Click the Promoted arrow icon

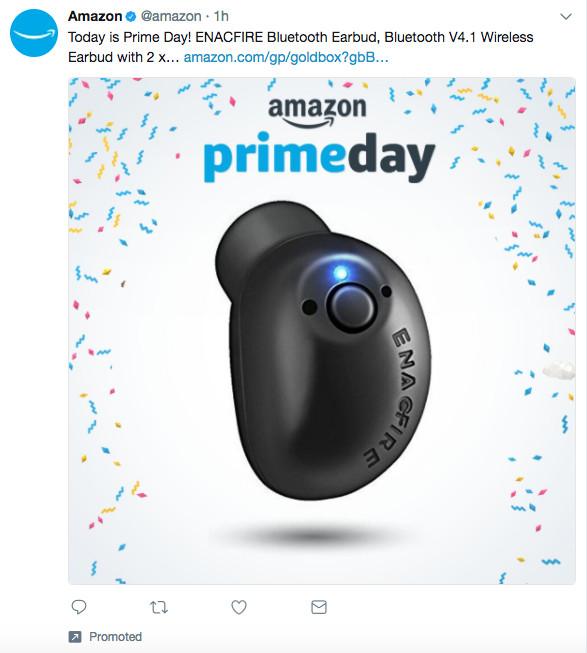click(x=75, y=637)
